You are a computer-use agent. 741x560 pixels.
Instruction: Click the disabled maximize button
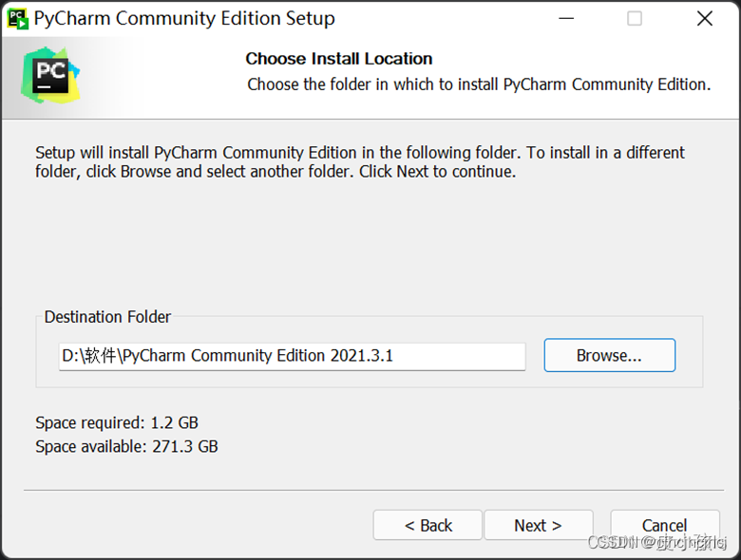[x=635, y=19]
